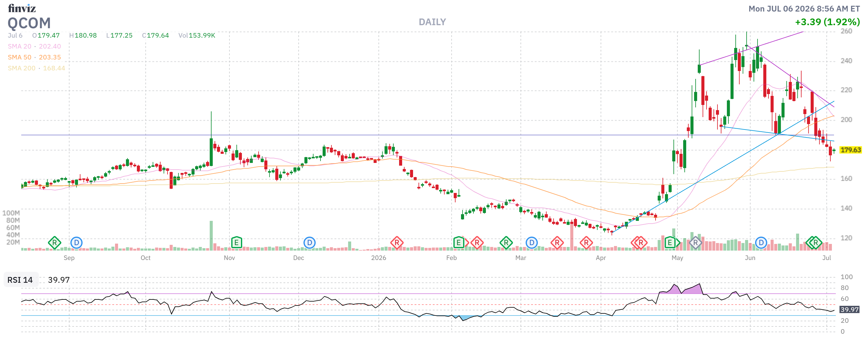Click the red R marker in January 2026
The width and height of the screenshot is (868, 341).
[x=397, y=243]
